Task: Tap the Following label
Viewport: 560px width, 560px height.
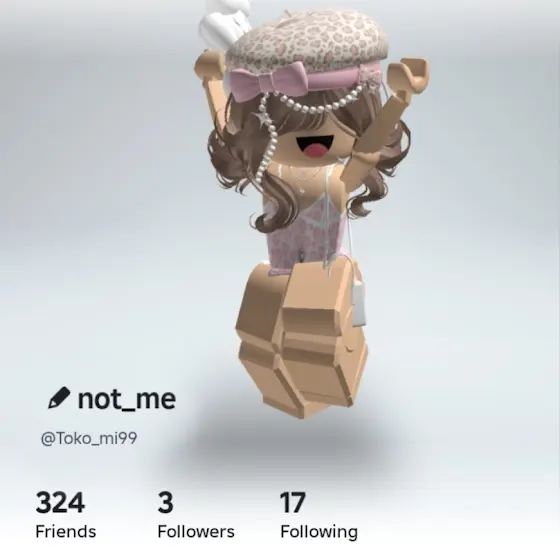Action: coord(319,532)
